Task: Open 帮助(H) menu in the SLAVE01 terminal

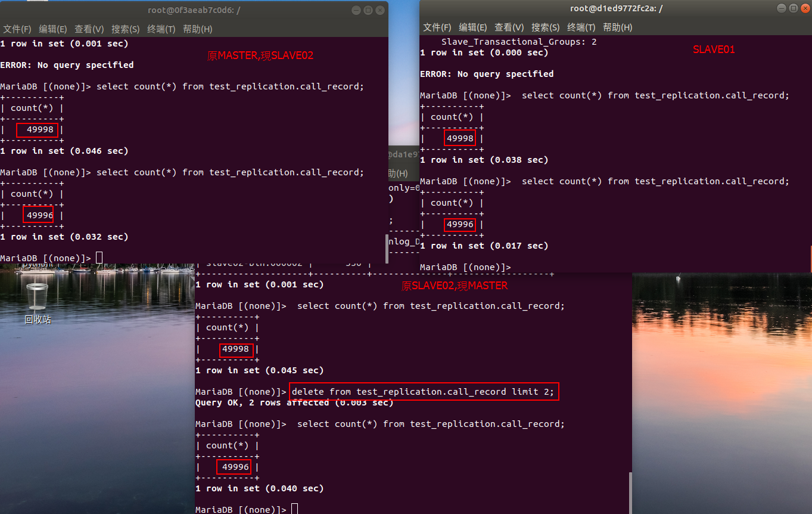Action: [x=617, y=27]
